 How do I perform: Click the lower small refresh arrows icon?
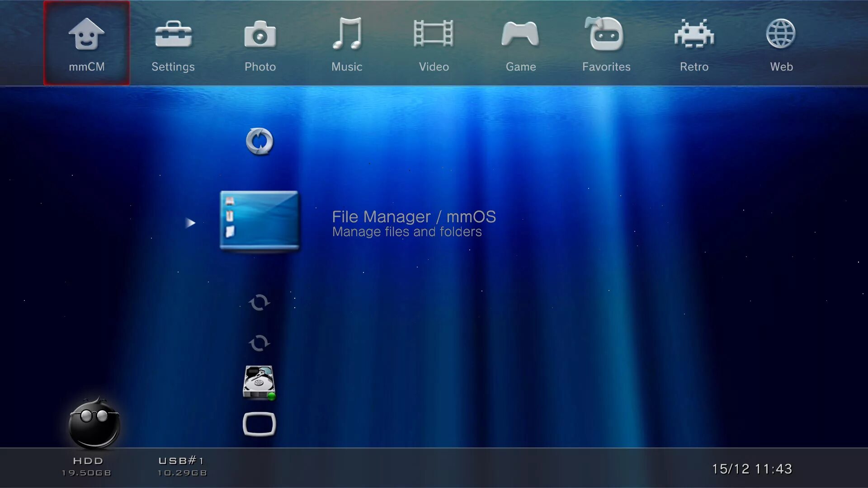259,343
